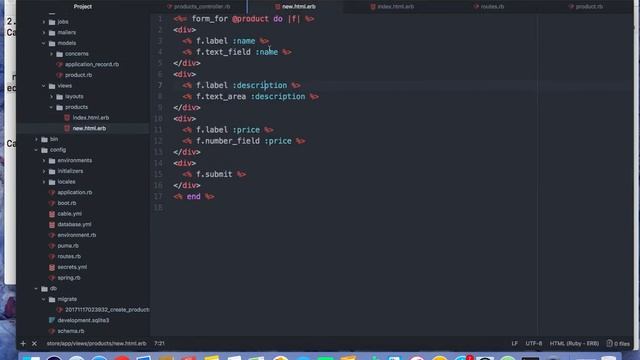Click the Ruby icon beside routes.rb in tree
Image resolution: width=640 pixels, height=360 pixels.
pyautogui.click(x=52, y=256)
